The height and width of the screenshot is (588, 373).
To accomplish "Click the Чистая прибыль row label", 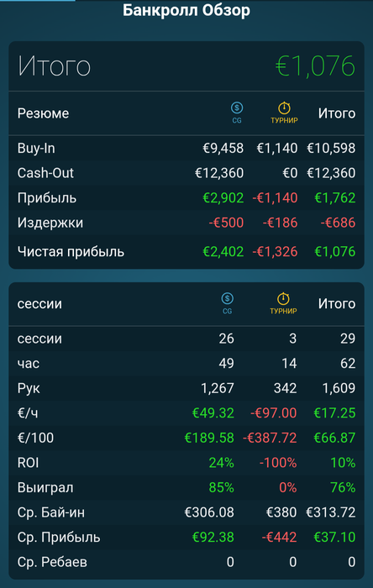I will point(71,252).
